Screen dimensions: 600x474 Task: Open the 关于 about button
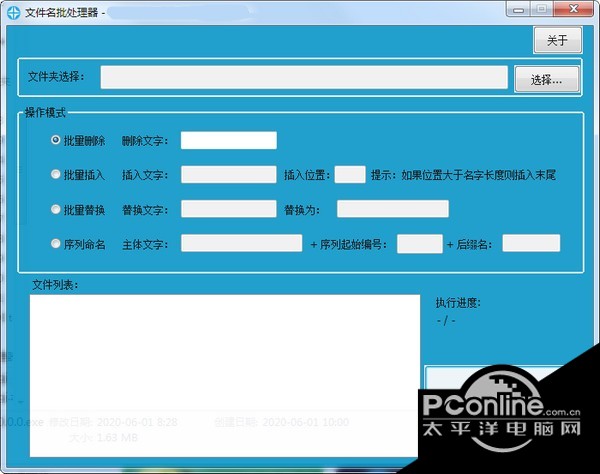(x=558, y=40)
